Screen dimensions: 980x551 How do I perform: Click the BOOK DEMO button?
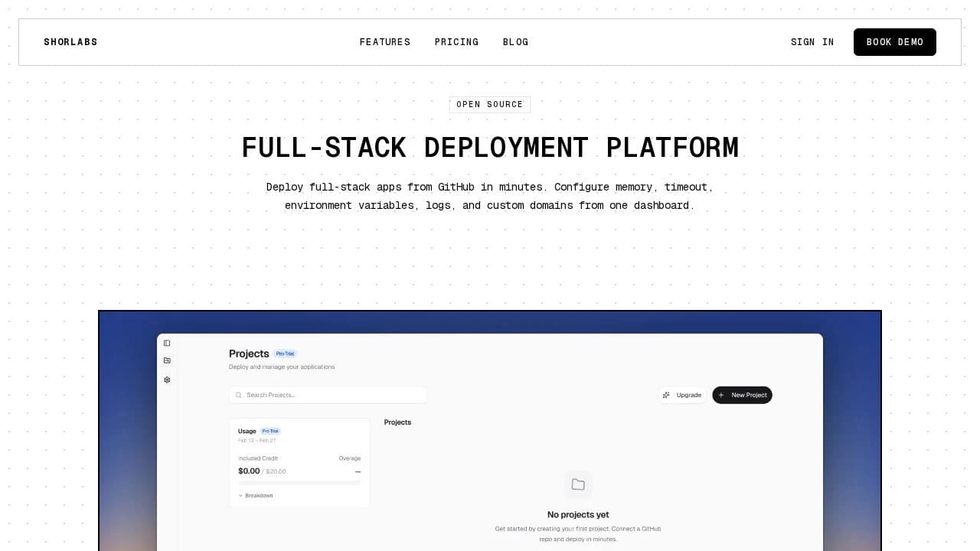click(x=894, y=42)
